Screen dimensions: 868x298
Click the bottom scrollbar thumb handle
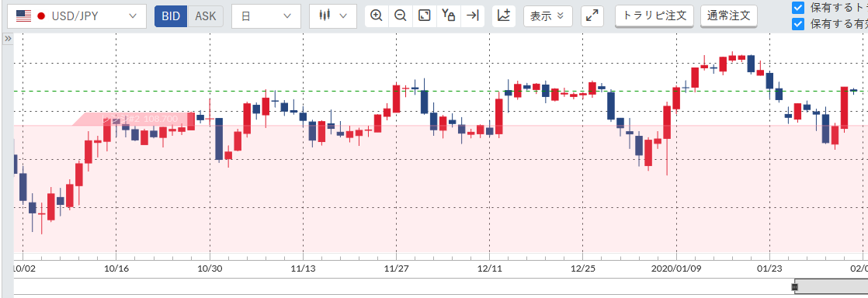click(795, 287)
